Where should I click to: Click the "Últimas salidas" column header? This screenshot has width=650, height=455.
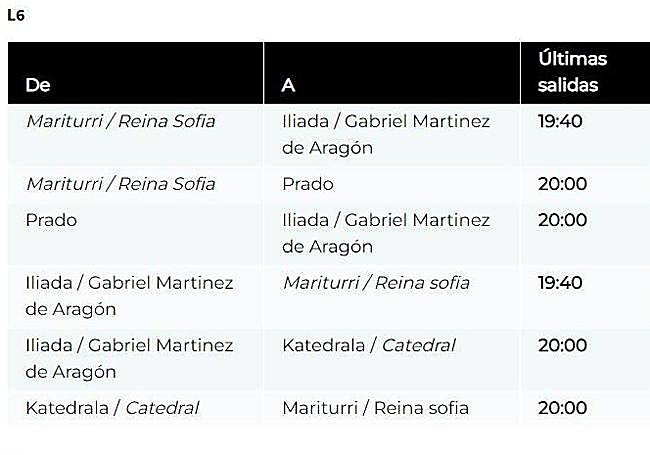click(x=572, y=72)
